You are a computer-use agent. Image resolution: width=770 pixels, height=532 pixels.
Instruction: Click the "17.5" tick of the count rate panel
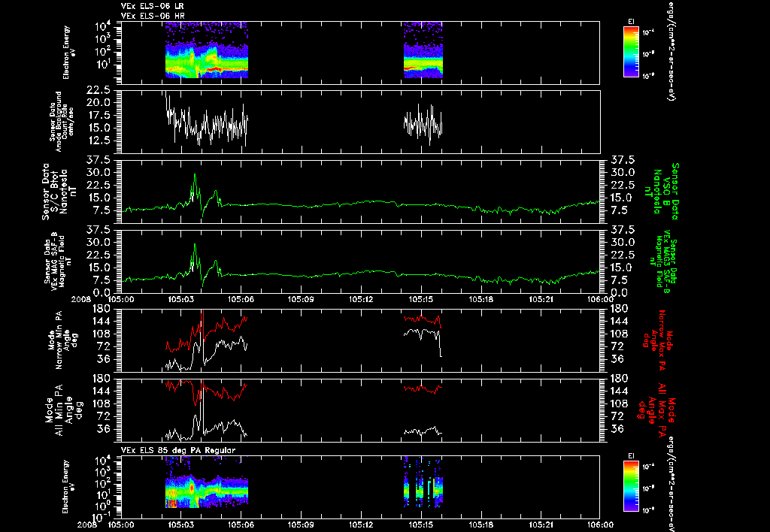99,115
